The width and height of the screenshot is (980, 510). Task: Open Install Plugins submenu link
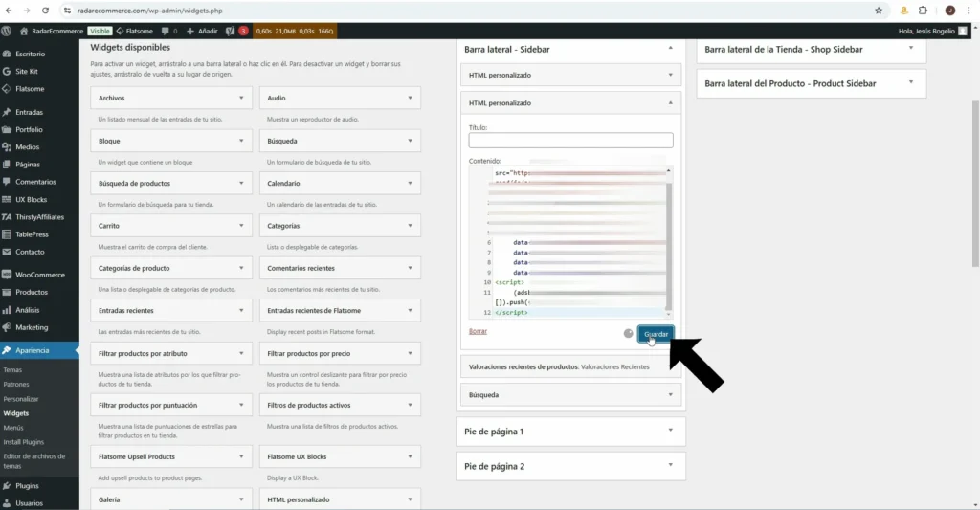pos(24,442)
